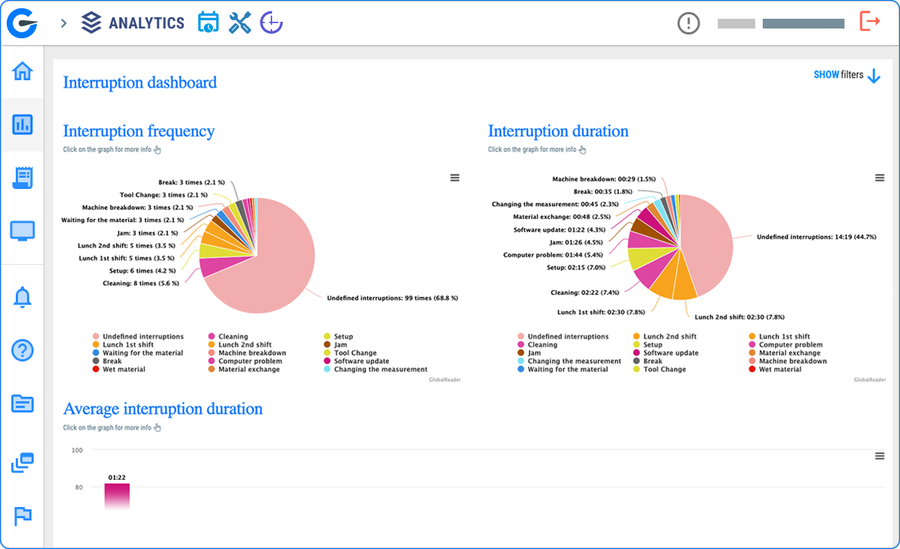Open the Analytics layers icon
Screen dimensions: 900x549
coord(91,23)
